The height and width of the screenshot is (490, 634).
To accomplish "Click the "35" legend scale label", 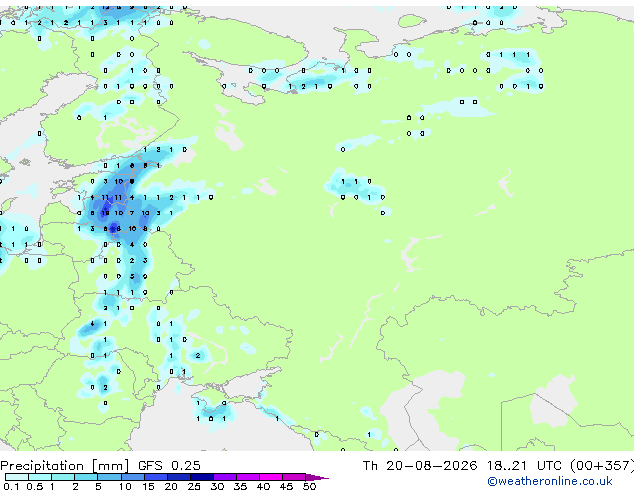I will click(241, 486).
